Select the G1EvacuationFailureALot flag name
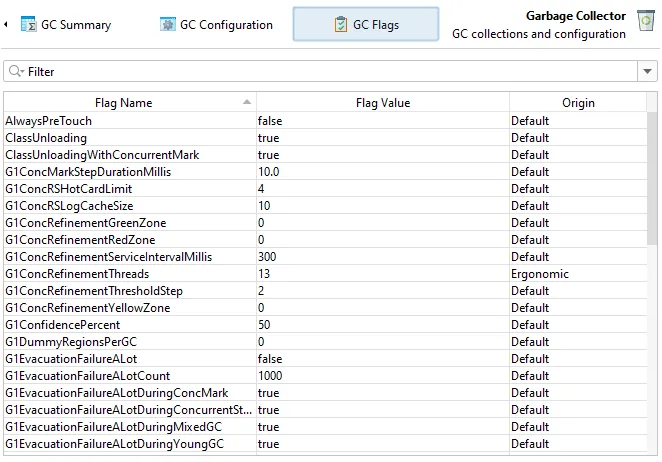Image resolution: width=662 pixels, height=462 pixels. pyautogui.click(x=71, y=359)
